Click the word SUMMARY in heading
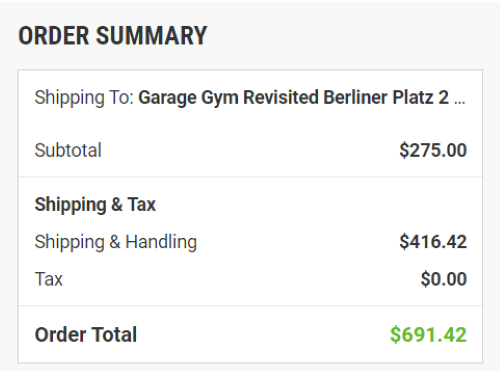 click(152, 36)
